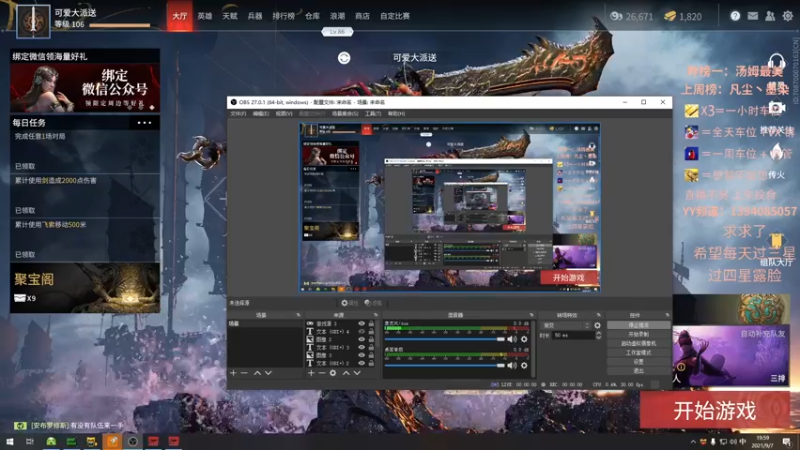
Task: Toggle visibility of 图像 2 source
Action: pos(361,339)
